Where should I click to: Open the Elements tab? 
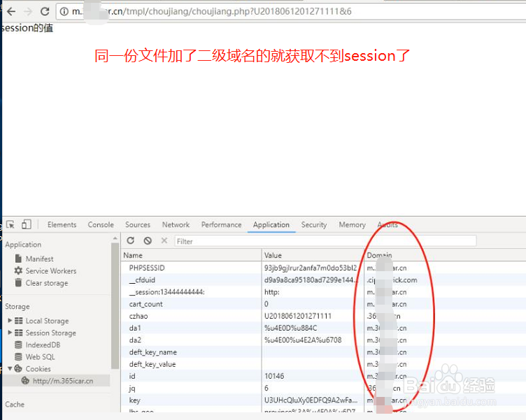(62, 224)
